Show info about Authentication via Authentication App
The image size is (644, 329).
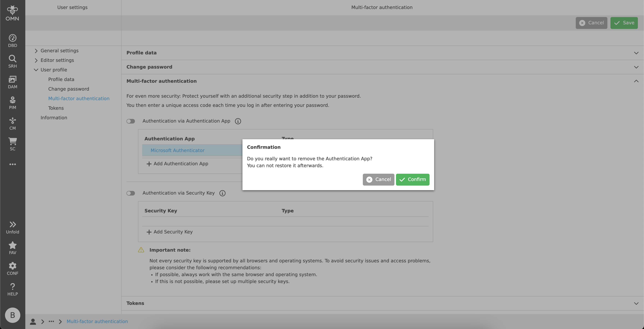[x=238, y=121]
